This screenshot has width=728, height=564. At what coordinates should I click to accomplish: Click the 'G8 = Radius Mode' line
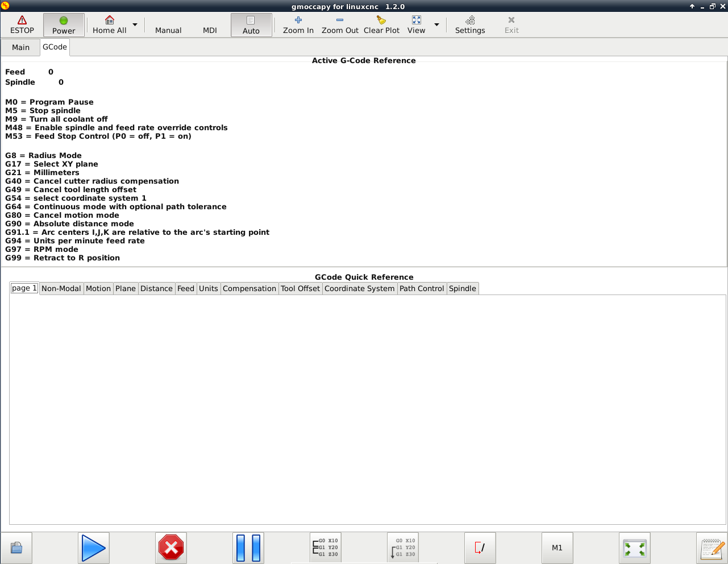(43, 156)
